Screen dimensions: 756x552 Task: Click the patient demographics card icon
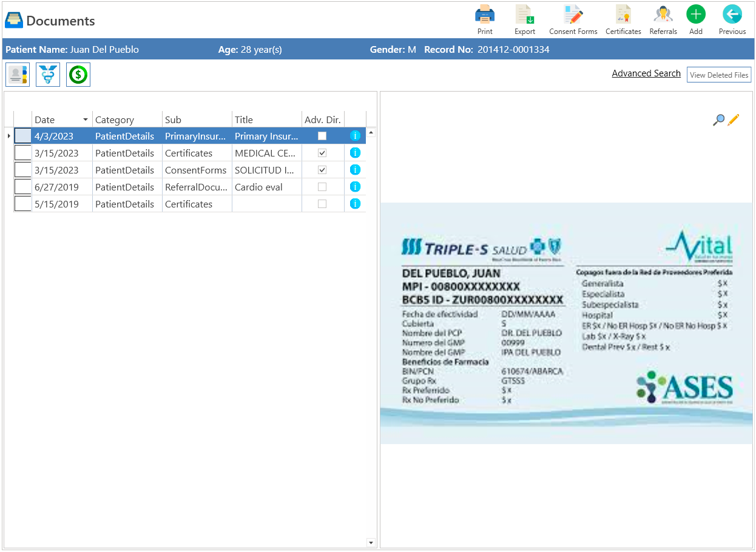18,75
